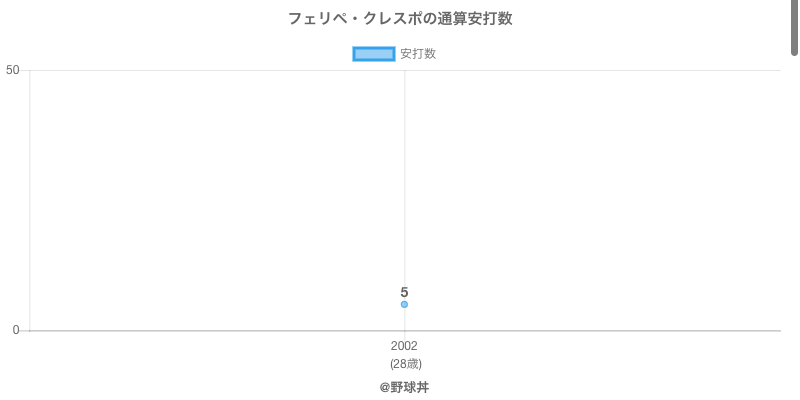
Task: Click the 安打数 legend text label
Action: 418,54
